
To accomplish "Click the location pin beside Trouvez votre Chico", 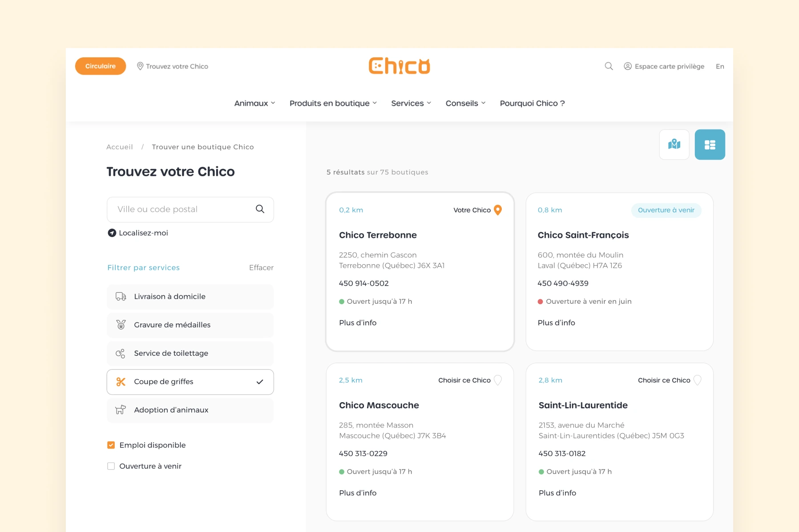I will [140, 66].
